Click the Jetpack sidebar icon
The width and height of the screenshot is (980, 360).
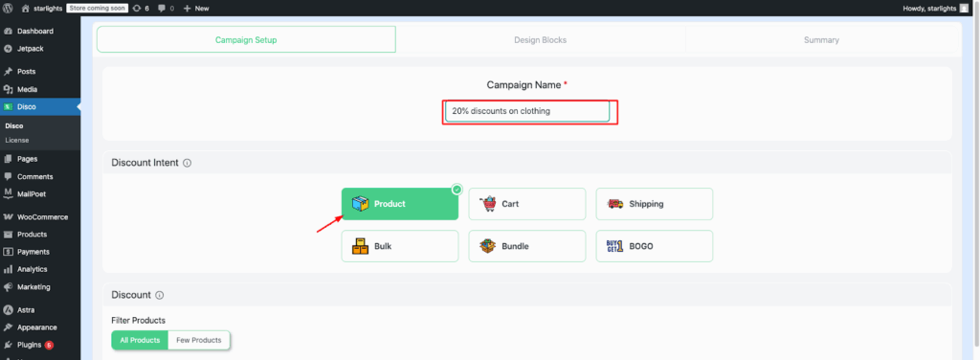[x=8, y=49]
